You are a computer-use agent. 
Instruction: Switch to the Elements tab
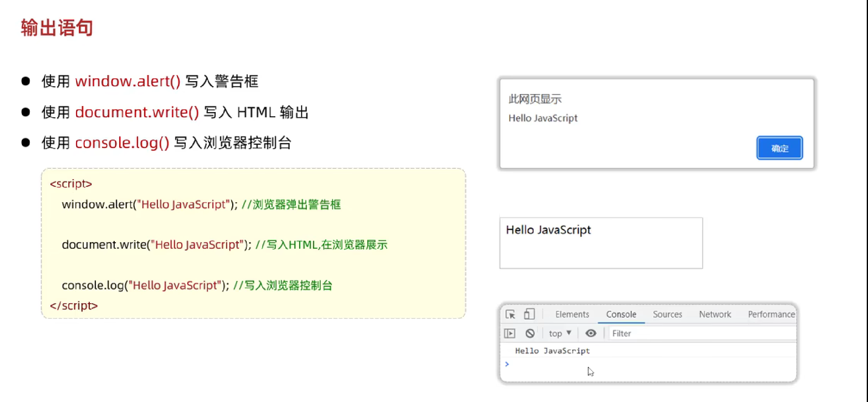click(x=572, y=314)
